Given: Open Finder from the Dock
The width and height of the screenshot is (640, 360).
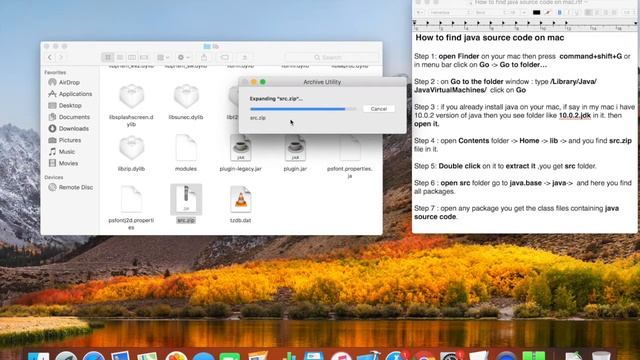Looking at the screenshot, I should click(x=39, y=356).
